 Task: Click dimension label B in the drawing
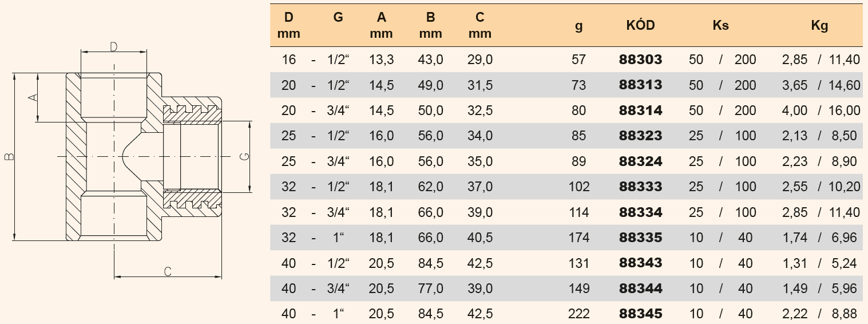pyautogui.click(x=8, y=157)
